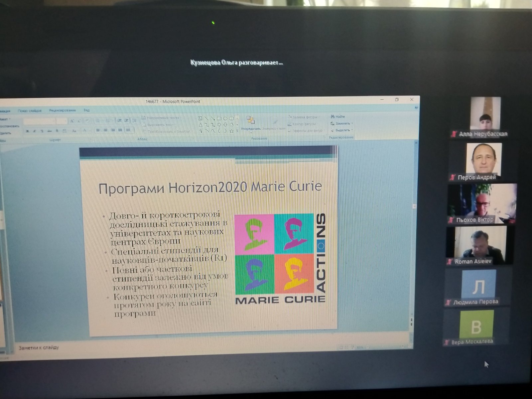Toggle left text alignment

(98, 130)
